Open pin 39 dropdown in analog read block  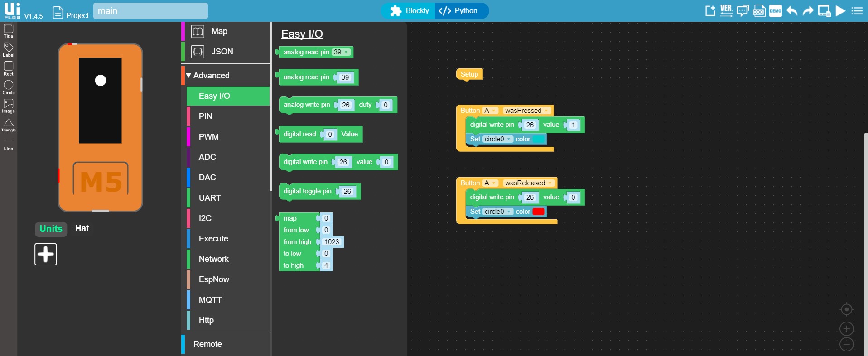click(341, 52)
